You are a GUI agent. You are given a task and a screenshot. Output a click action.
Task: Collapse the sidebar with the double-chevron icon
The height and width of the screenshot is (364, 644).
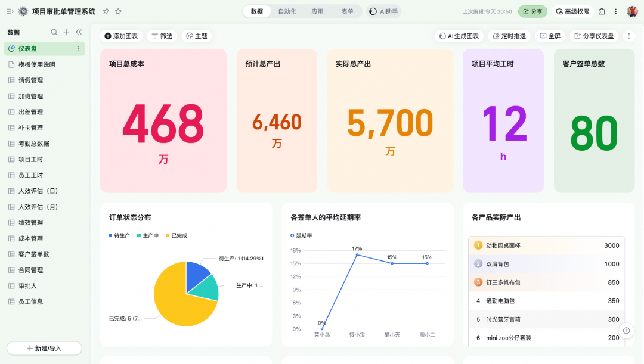(79, 32)
